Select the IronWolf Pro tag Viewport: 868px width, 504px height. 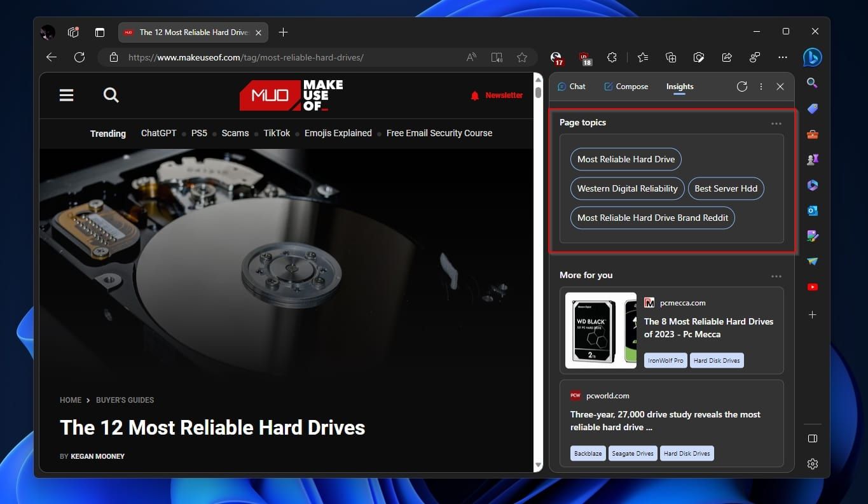[x=665, y=360]
